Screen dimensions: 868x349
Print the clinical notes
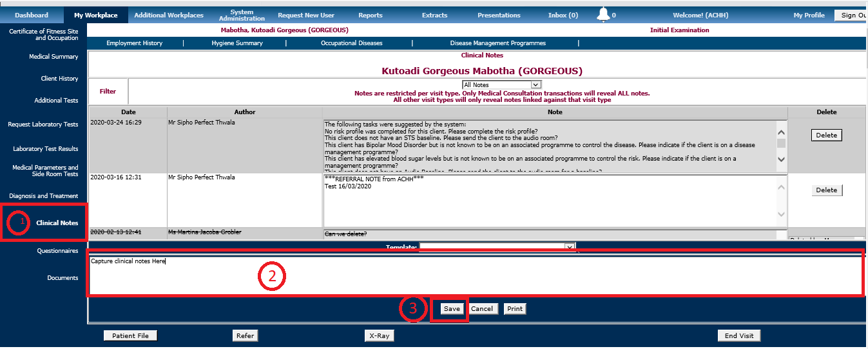pos(515,309)
